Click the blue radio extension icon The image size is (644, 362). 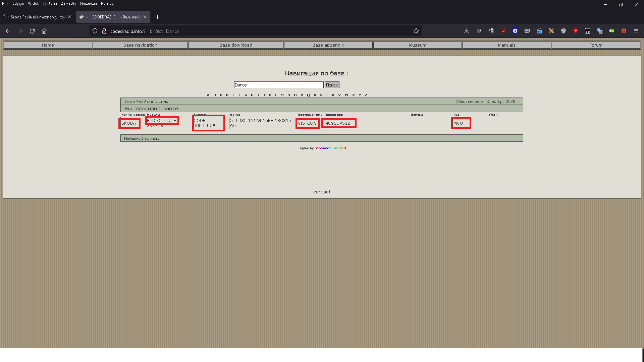point(539,31)
